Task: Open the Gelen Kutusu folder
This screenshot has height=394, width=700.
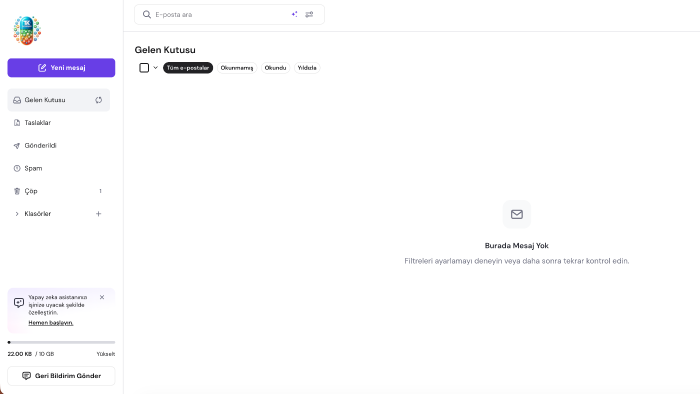Action: pos(58,100)
